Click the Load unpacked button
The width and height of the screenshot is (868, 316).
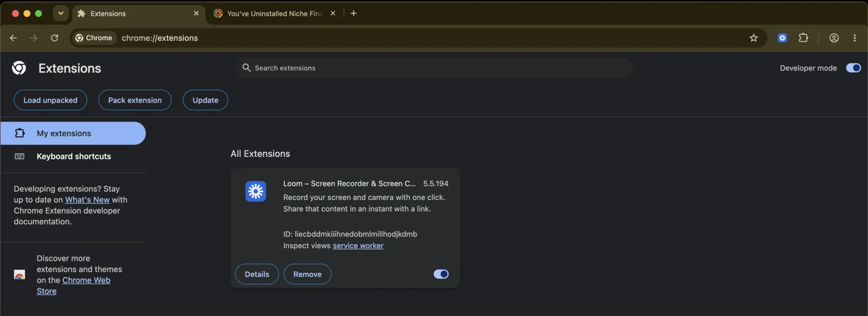tap(50, 100)
